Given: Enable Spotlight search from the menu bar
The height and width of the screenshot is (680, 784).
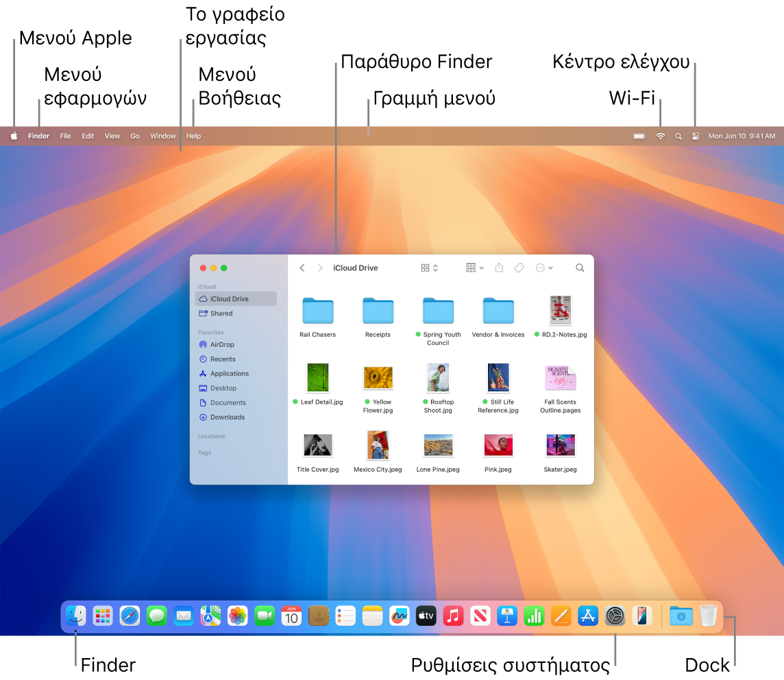Looking at the screenshot, I should [x=678, y=136].
